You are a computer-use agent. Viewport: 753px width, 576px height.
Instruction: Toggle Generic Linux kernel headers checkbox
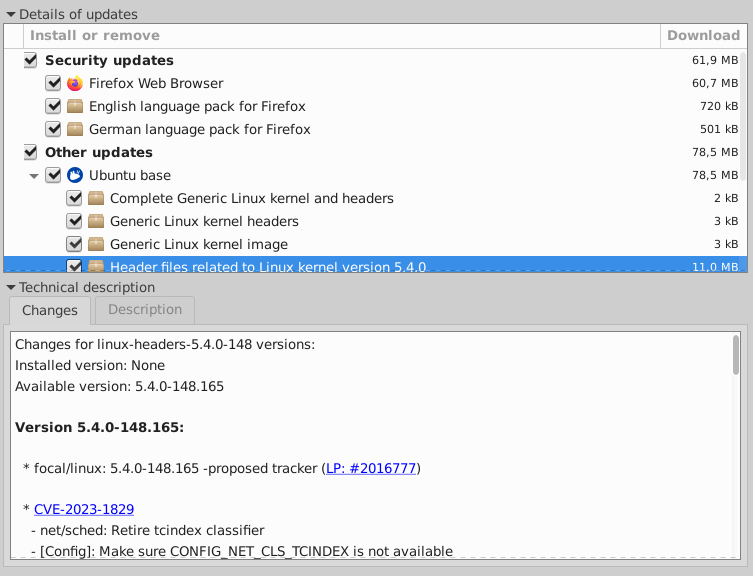pyautogui.click(x=74, y=221)
